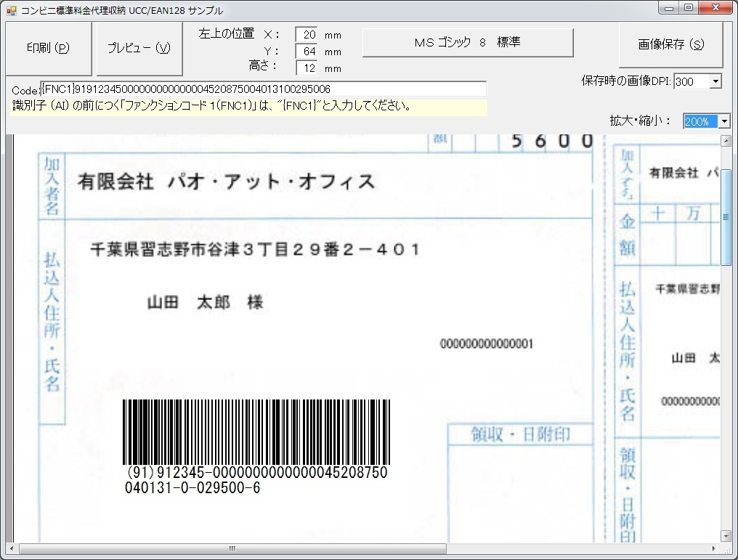Select the DPI value 300 box
Image resolution: width=738 pixels, height=560 pixels.
692,81
